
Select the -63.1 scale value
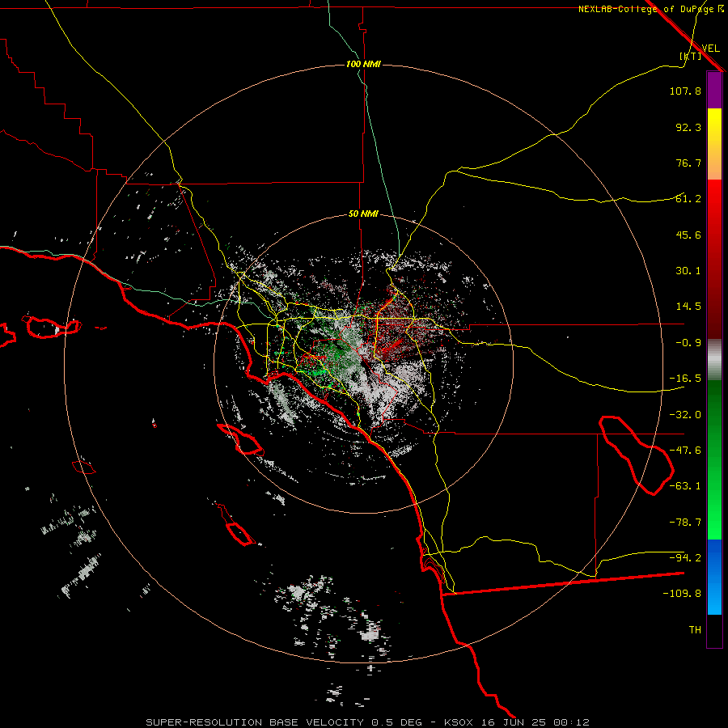pyautogui.click(x=685, y=486)
